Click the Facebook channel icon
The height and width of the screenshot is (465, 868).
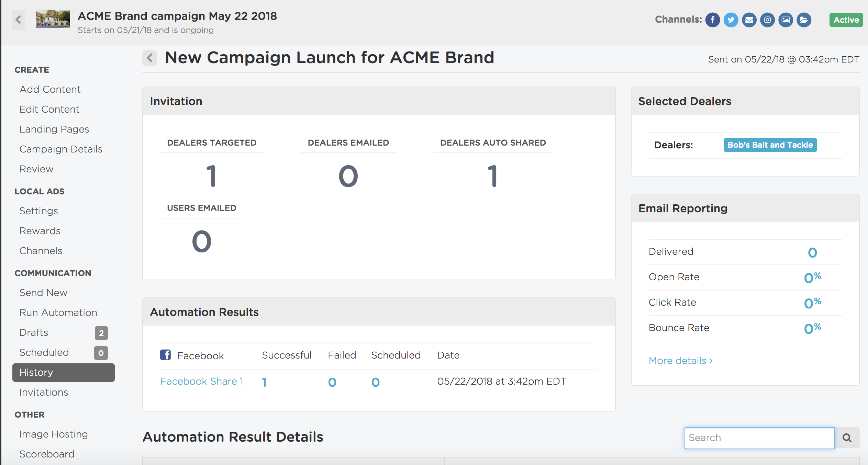click(712, 20)
